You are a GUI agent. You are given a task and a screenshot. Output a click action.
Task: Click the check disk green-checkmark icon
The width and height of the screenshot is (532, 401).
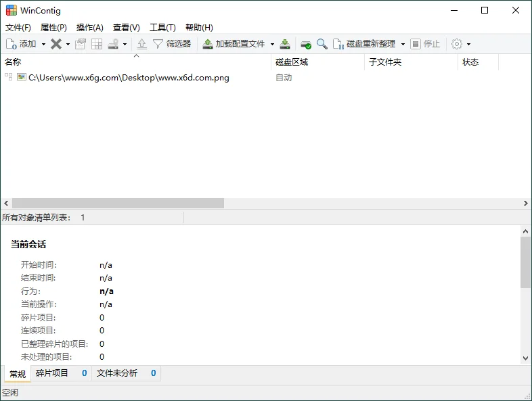click(306, 45)
